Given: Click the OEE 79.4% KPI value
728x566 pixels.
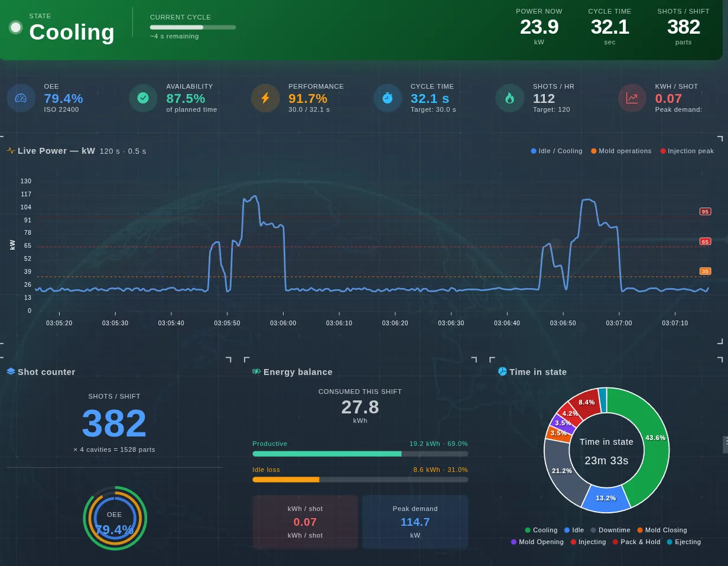Looking at the screenshot, I should coord(63,99).
